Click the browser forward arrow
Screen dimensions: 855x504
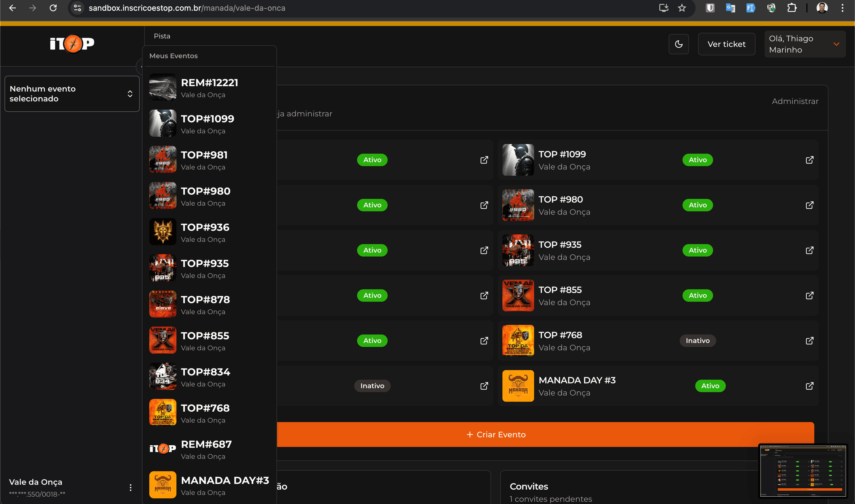click(x=33, y=8)
